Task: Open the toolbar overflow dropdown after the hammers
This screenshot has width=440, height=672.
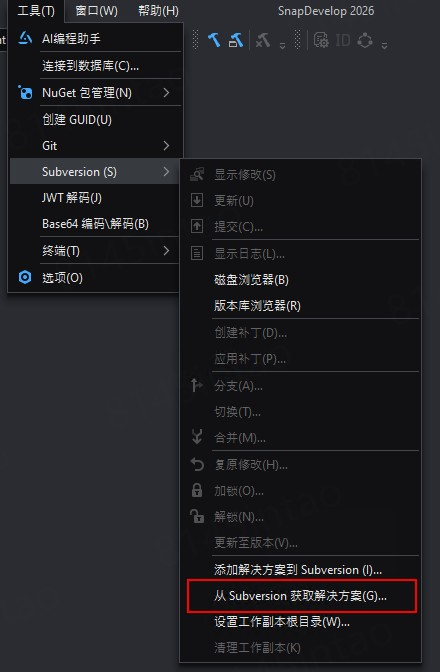Action: point(282,45)
